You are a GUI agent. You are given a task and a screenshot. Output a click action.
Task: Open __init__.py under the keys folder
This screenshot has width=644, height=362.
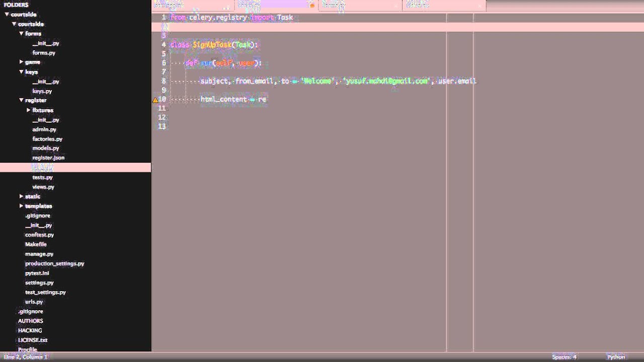click(x=46, y=81)
